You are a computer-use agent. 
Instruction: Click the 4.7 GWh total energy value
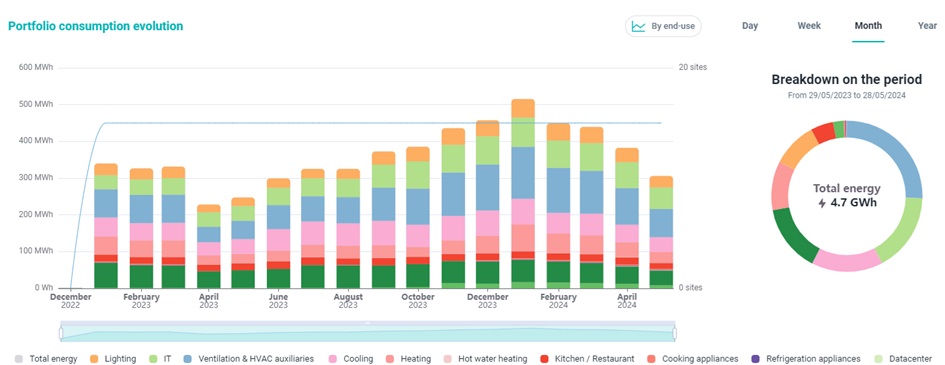point(853,202)
